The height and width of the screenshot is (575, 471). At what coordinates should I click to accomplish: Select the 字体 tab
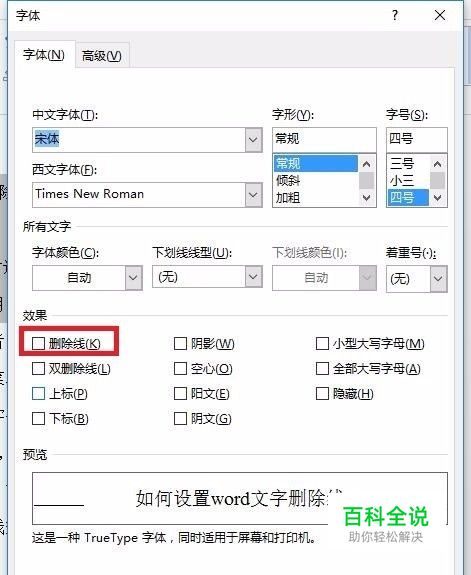tap(44, 55)
